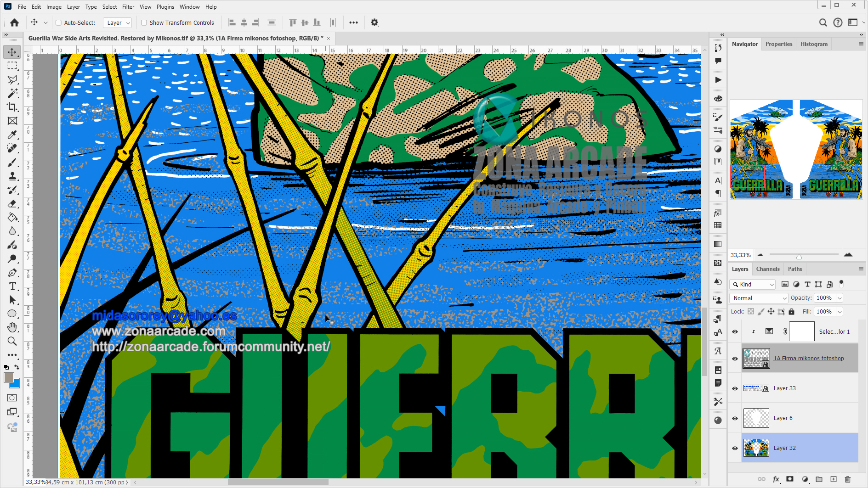Screen dimensions: 868x488
Task: Select the Brush tool
Action: click(x=12, y=162)
